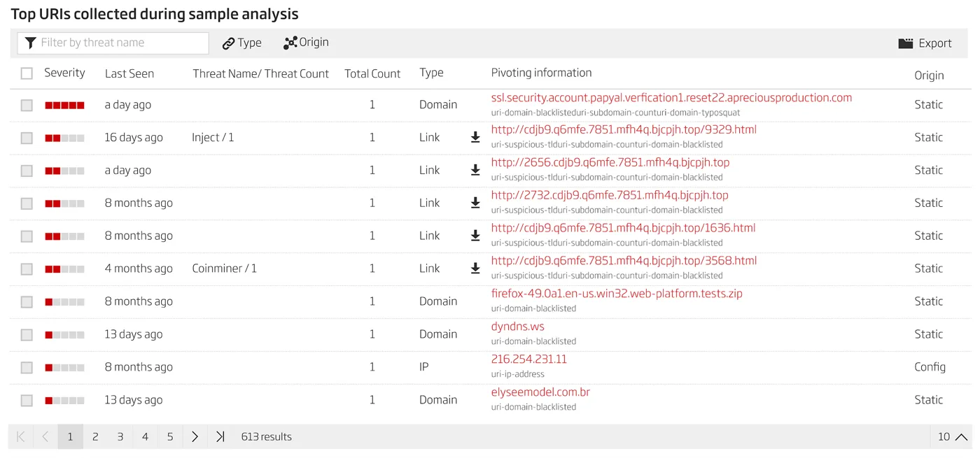Switch to results page 3
Image resolution: width=980 pixels, height=458 pixels.
point(120,437)
